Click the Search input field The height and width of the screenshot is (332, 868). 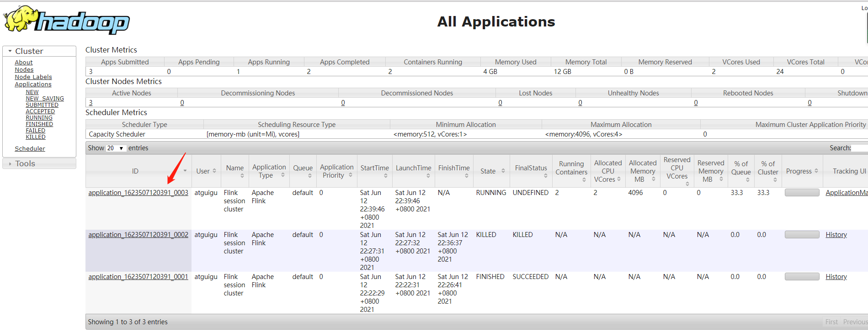click(x=860, y=148)
